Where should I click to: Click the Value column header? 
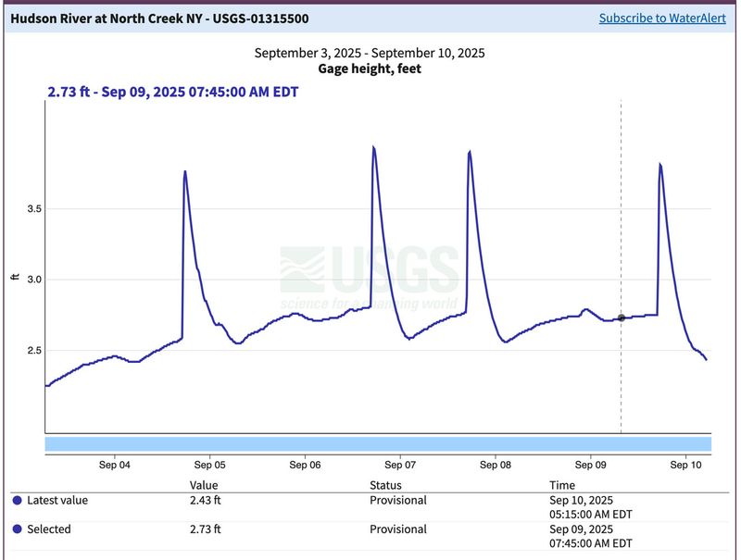[x=204, y=485]
